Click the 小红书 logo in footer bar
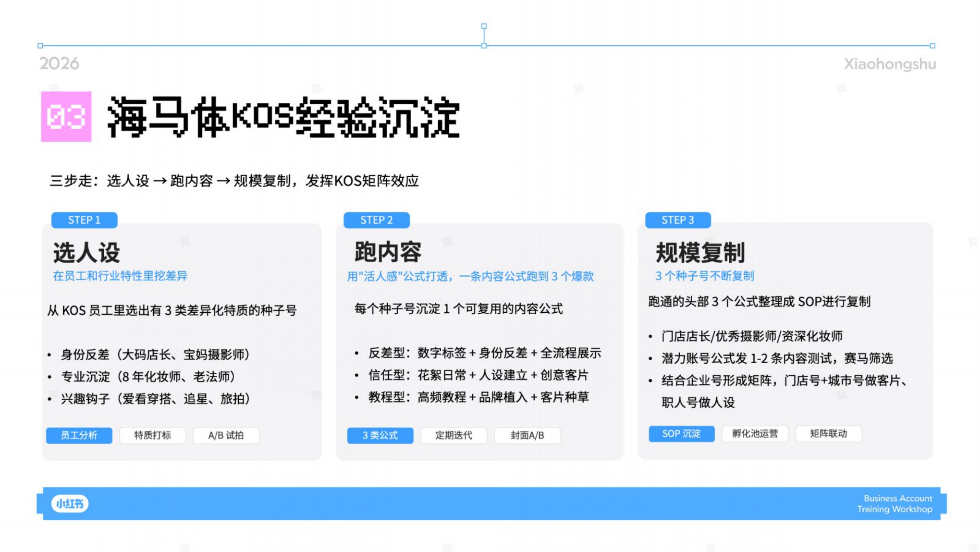This screenshot has height=552, width=980. point(70,503)
